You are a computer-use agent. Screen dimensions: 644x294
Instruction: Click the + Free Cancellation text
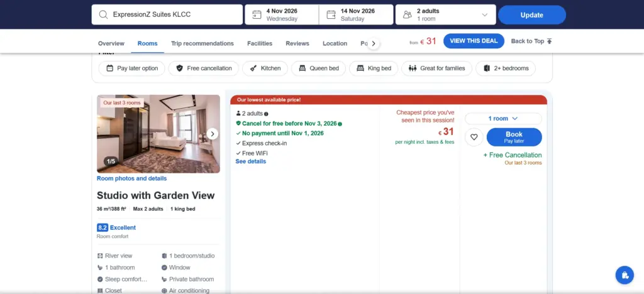tap(513, 155)
